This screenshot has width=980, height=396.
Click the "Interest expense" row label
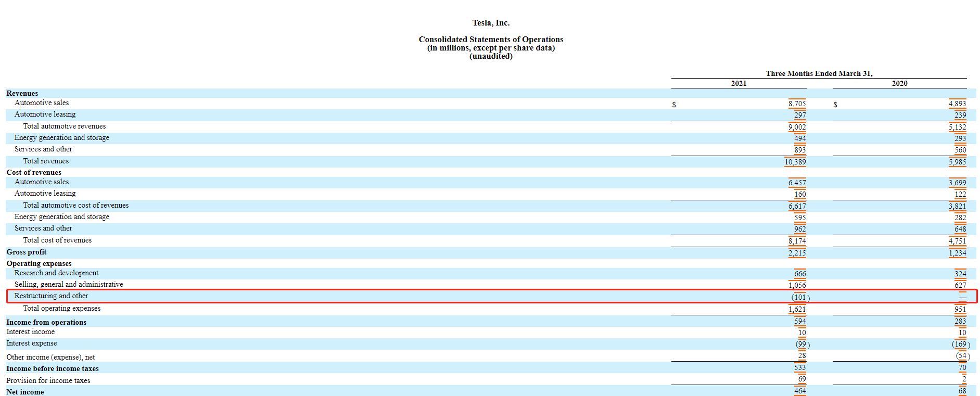pyautogui.click(x=32, y=343)
